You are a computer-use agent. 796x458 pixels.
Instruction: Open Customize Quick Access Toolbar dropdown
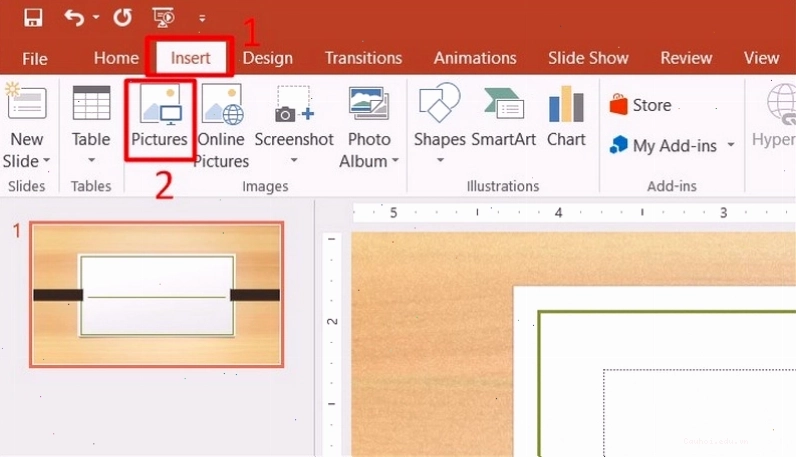coord(202,19)
